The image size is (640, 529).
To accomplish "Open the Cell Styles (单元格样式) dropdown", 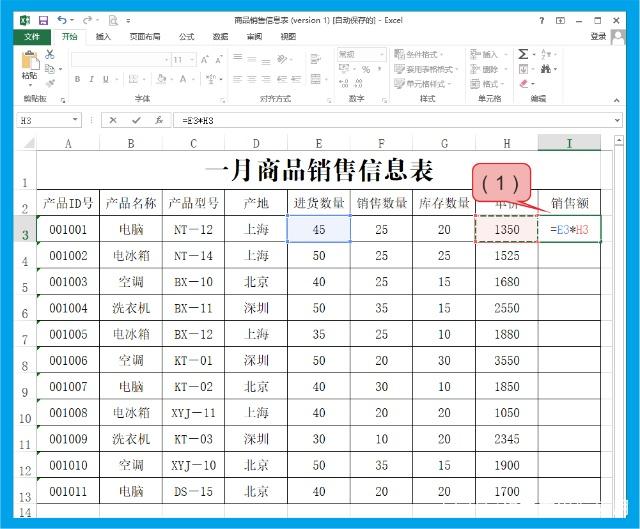I will (x=423, y=84).
